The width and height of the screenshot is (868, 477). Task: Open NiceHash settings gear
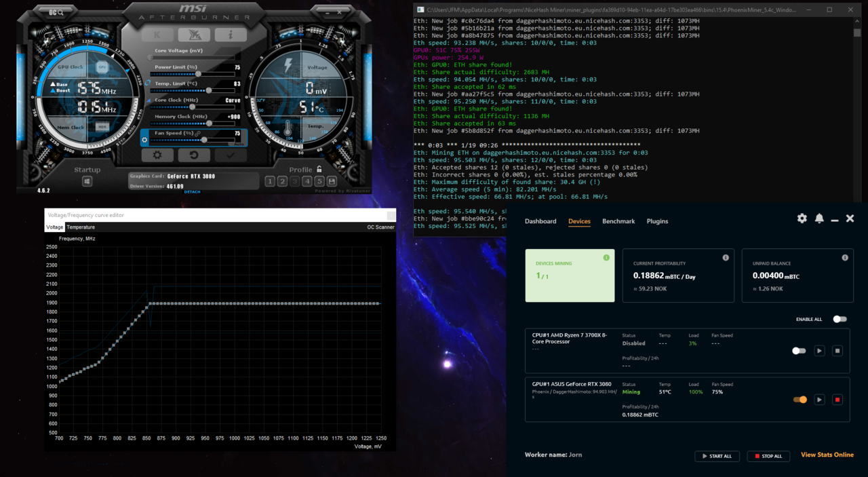802,218
